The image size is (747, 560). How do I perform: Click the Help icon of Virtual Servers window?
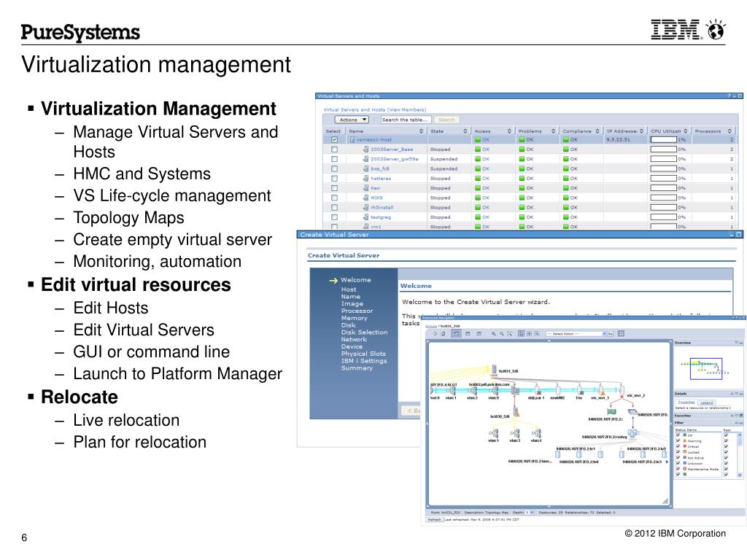(x=729, y=96)
